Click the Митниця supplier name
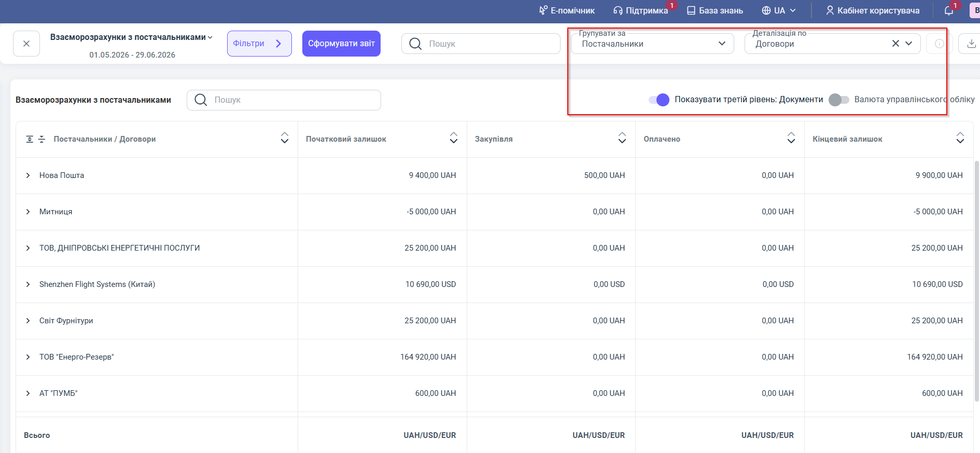This screenshot has width=980, height=453. [56, 212]
